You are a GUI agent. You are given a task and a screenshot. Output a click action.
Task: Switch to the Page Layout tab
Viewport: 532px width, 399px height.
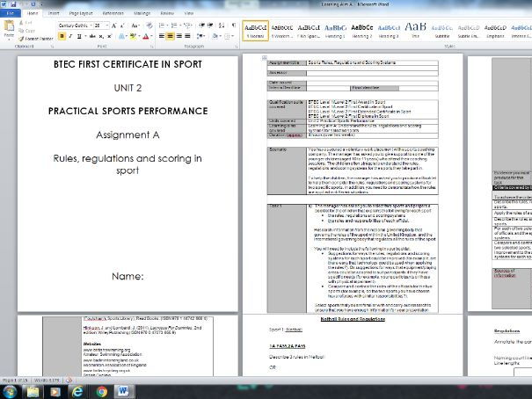click(81, 13)
